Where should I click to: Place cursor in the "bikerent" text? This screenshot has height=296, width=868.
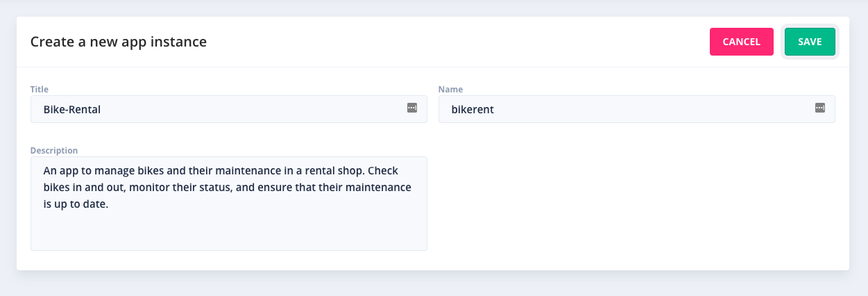coord(473,109)
